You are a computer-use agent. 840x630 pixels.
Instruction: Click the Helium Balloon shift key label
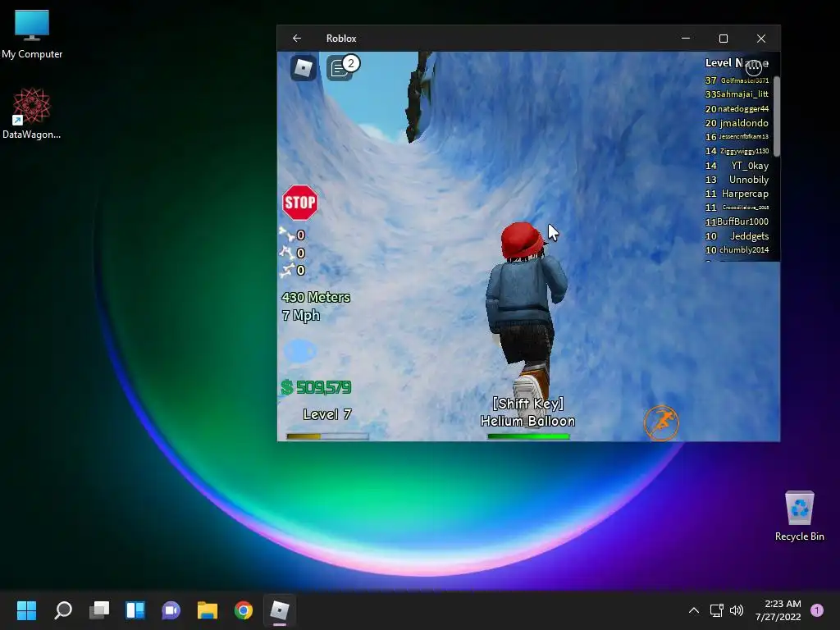pos(527,412)
